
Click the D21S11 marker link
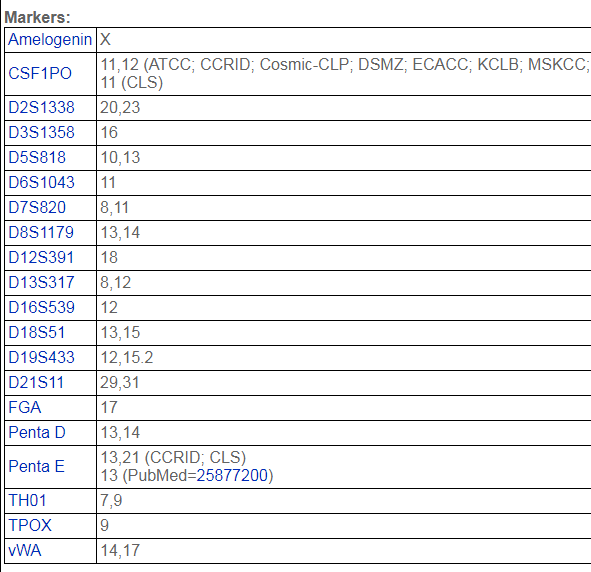[36, 382]
